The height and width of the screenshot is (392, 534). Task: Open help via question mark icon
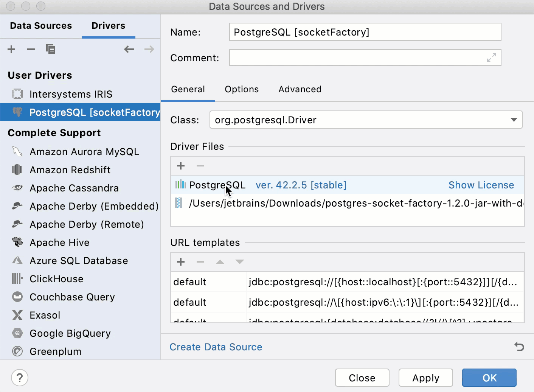pos(20,378)
